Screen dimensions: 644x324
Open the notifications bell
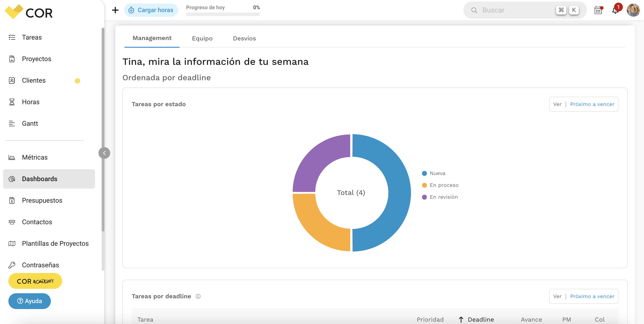coord(616,10)
